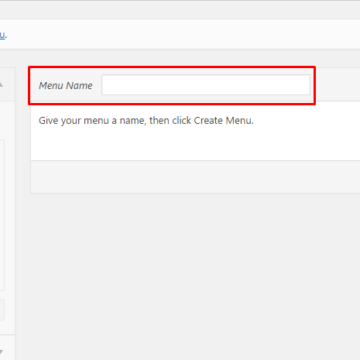Click into the Menu Name text field
The height and width of the screenshot is (360, 360).
(206, 85)
